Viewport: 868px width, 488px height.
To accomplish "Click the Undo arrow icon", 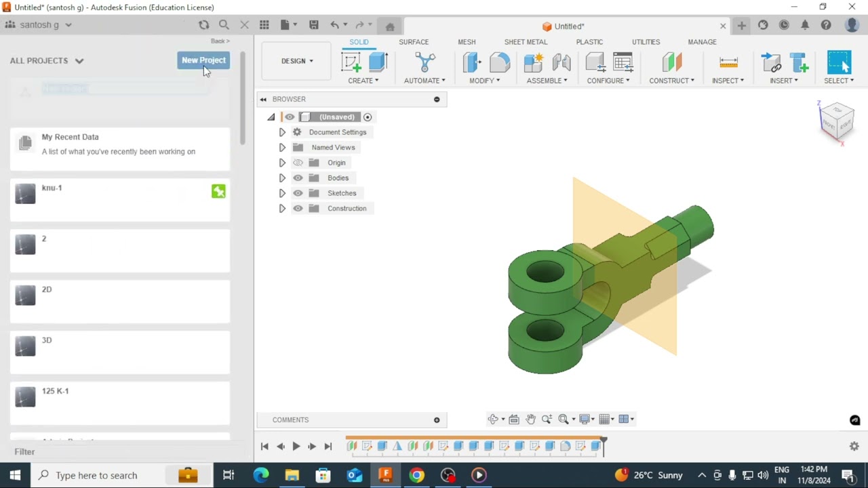I will [334, 25].
